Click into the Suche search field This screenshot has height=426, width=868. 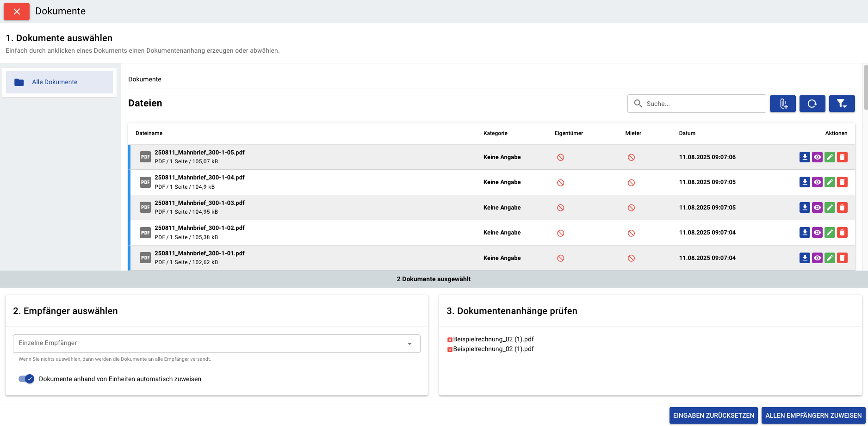701,104
